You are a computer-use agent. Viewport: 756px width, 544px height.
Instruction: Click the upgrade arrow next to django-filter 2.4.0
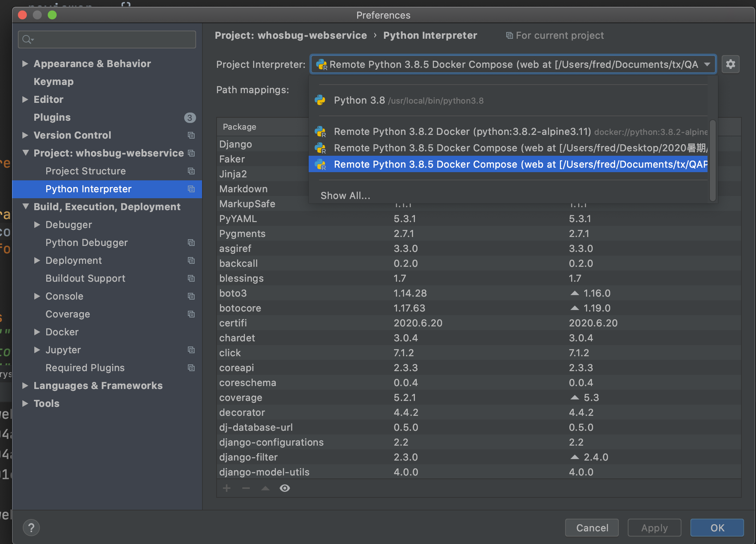coord(575,457)
